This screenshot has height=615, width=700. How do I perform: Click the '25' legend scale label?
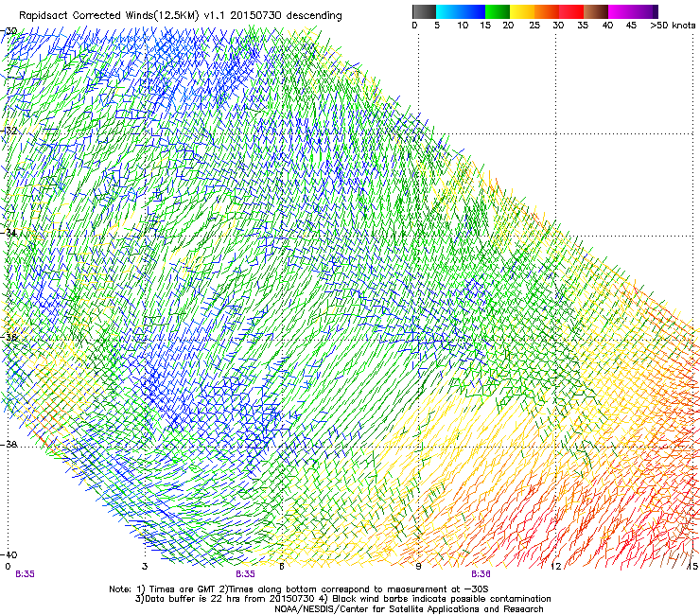(534, 26)
